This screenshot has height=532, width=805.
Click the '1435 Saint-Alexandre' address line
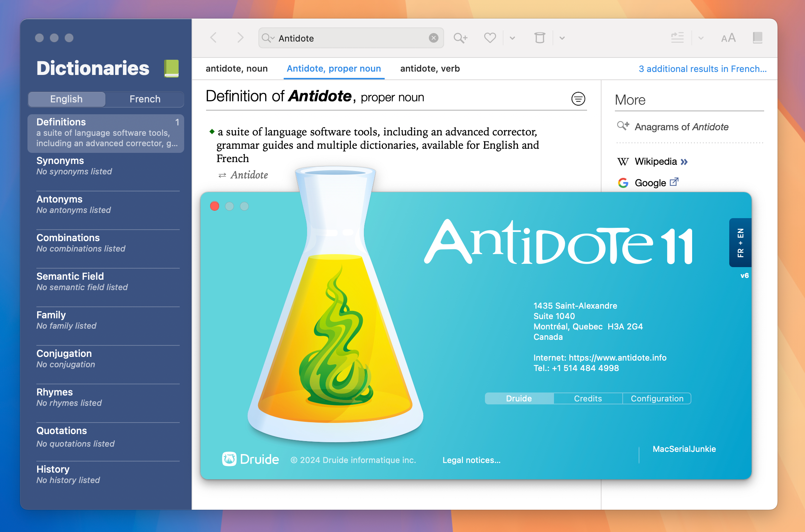(x=575, y=306)
